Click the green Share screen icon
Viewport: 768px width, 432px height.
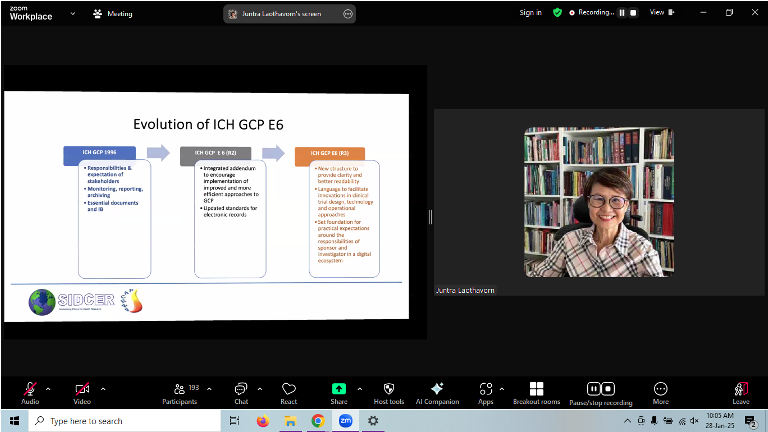tap(338, 389)
